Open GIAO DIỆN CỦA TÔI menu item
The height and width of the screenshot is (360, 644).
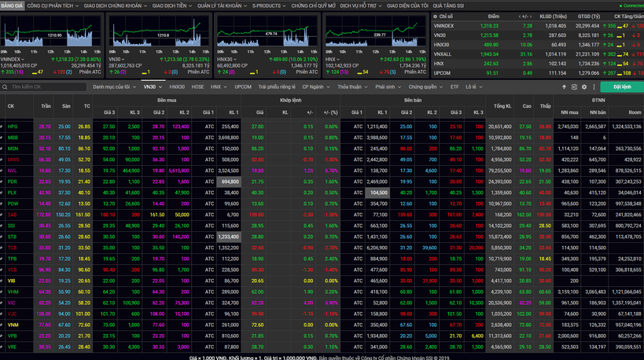tap(407, 6)
